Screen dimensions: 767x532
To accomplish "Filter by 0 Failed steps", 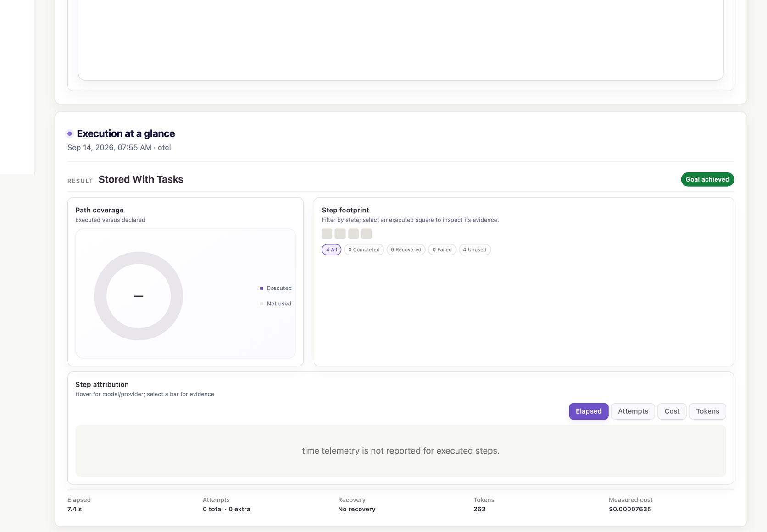I will pyautogui.click(x=442, y=249).
